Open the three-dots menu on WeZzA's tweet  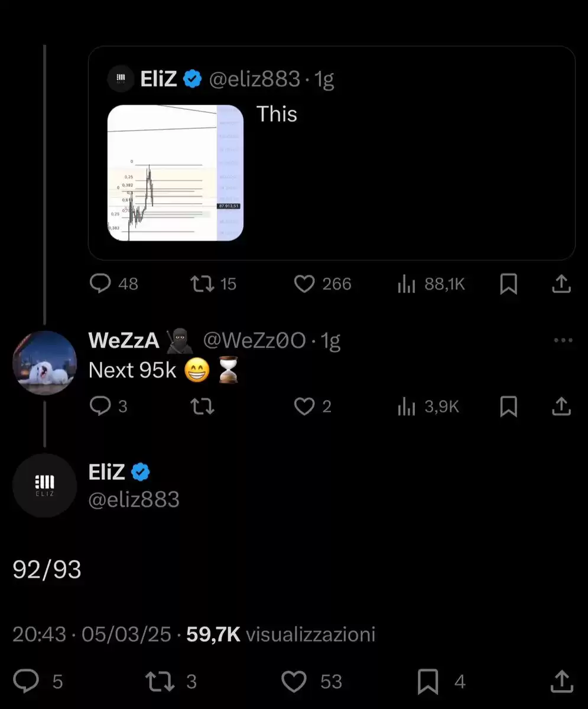(x=562, y=340)
